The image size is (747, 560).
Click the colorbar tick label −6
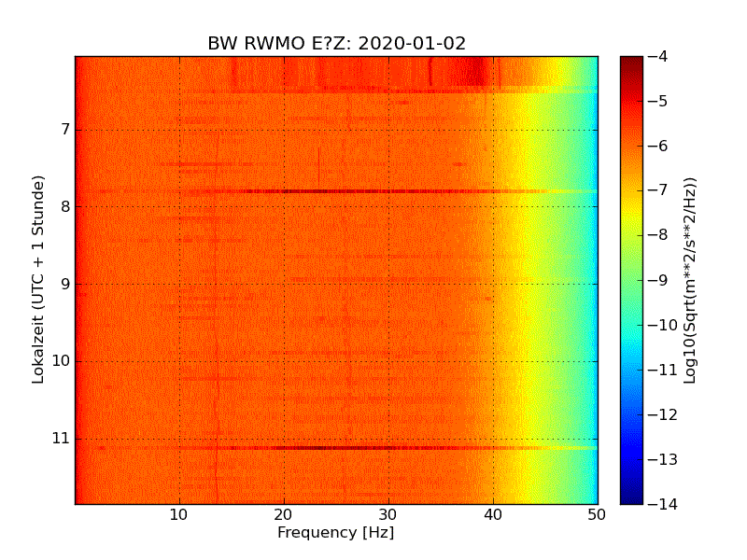(658, 147)
